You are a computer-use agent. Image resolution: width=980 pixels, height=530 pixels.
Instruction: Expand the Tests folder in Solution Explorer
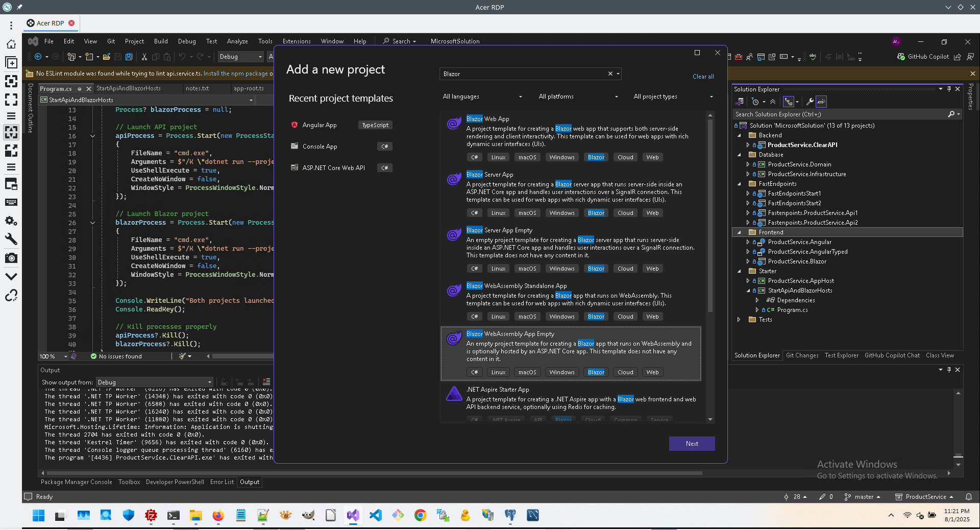coord(739,320)
